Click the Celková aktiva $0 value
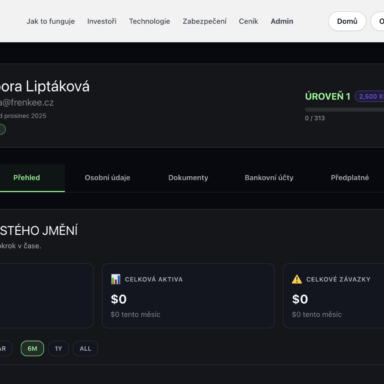The image size is (384, 384). (119, 299)
